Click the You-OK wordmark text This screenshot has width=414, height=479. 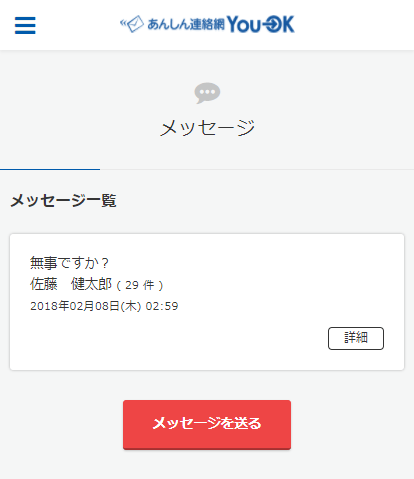pyautogui.click(x=261, y=24)
